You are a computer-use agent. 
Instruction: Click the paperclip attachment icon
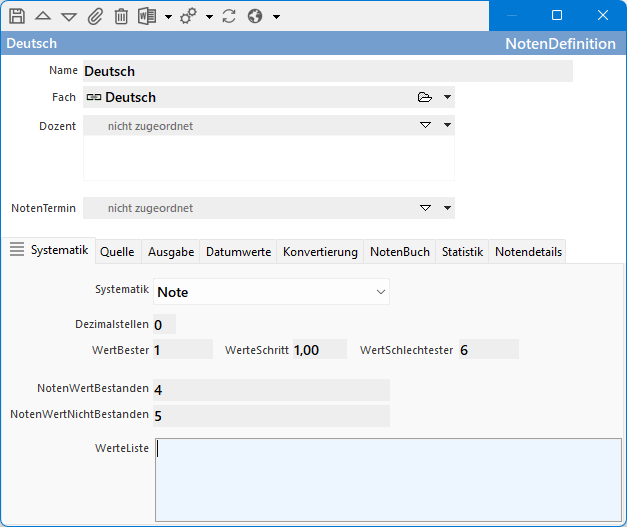tap(95, 16)
